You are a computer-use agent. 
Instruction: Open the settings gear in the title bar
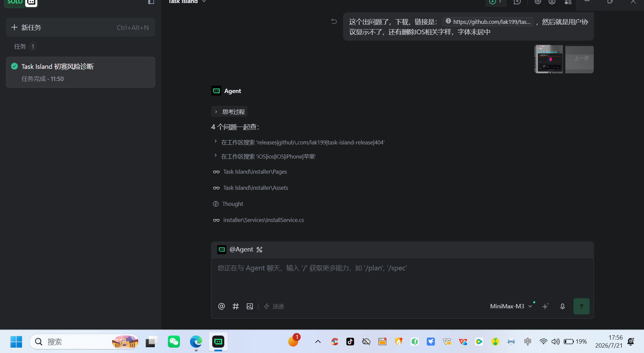coord(538,2)
